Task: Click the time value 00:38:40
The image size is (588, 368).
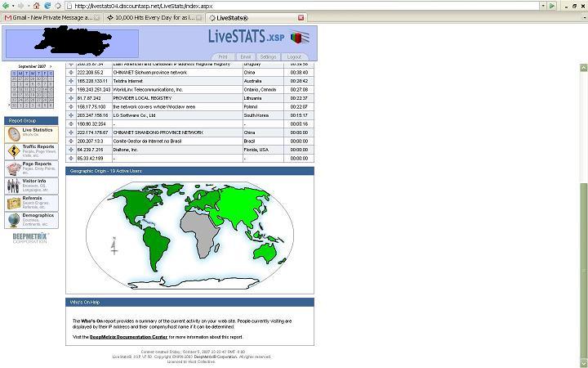Action: [299, 73]
